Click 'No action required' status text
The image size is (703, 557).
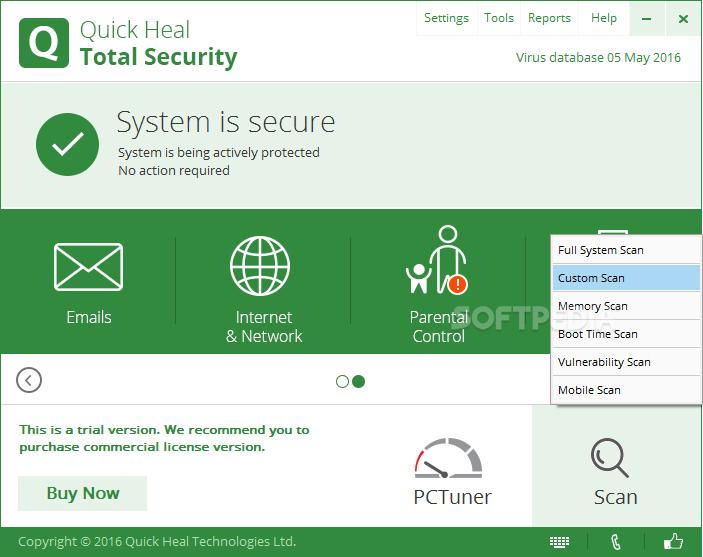click(x=174, y=171)
